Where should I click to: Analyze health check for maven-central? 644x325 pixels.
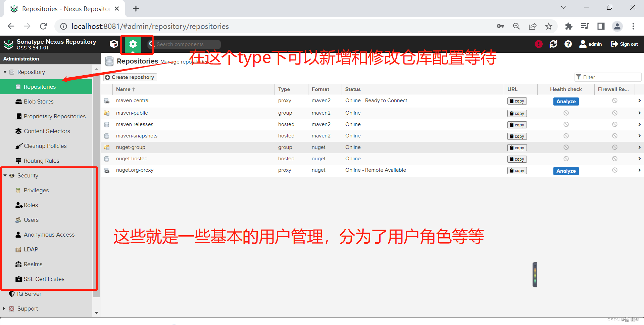click(x=566, y=101)
